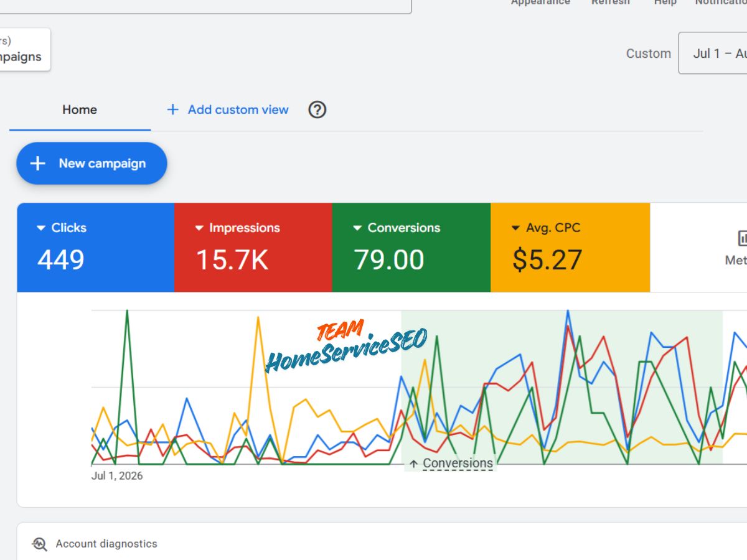Click the Conversions annotation label on chart
This screenshot has height=560, width=747.
tap(458, 463)
